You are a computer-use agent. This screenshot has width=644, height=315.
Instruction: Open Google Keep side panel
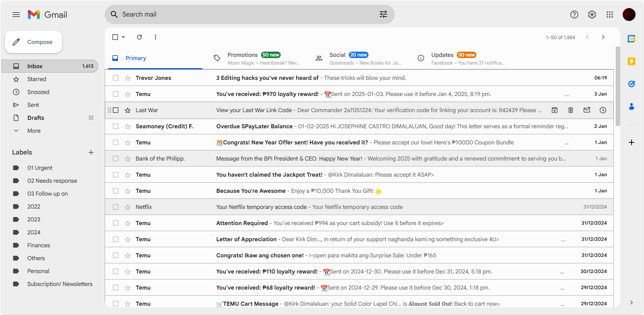coord(632,61)
